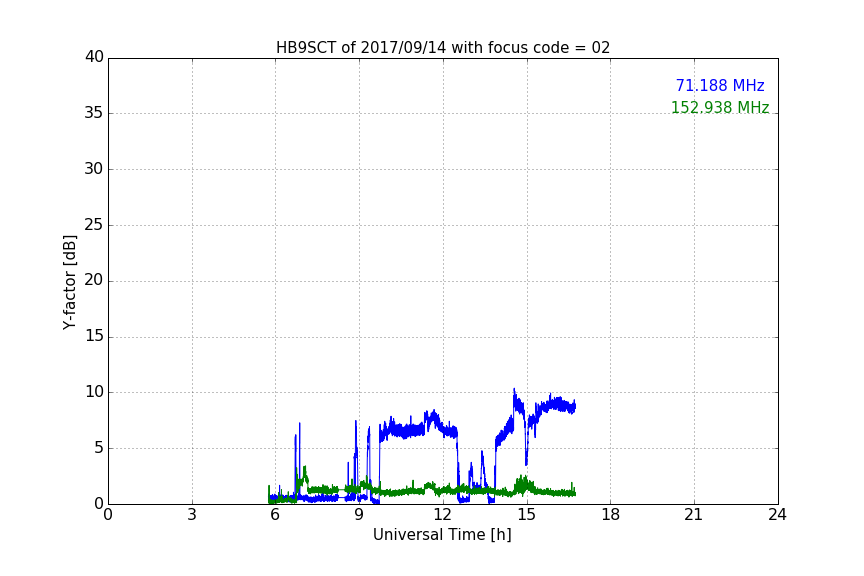Click the x-axis tick label "12"
This screenshot has width=864, height=576.
[x=442, y=515]
